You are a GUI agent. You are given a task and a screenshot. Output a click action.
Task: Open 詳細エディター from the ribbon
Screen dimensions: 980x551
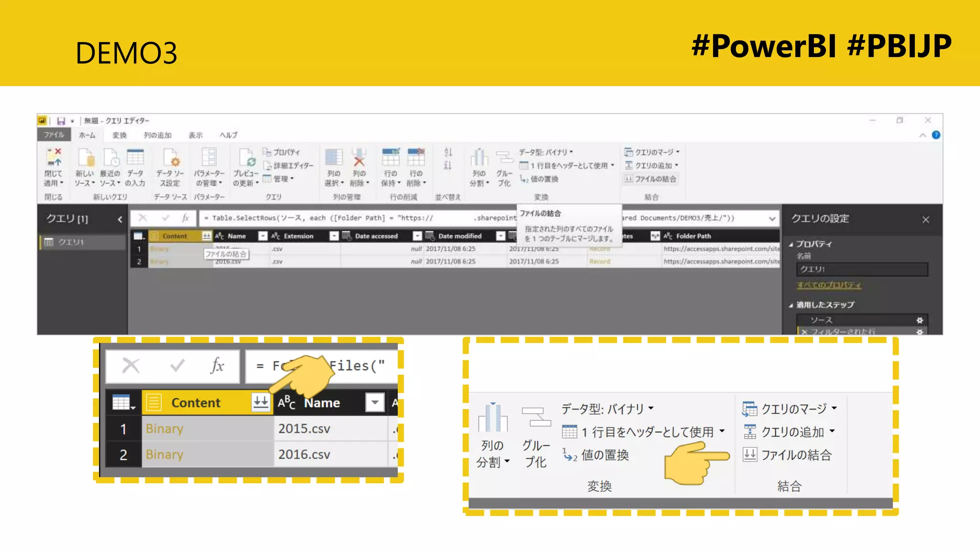(288, 165)
